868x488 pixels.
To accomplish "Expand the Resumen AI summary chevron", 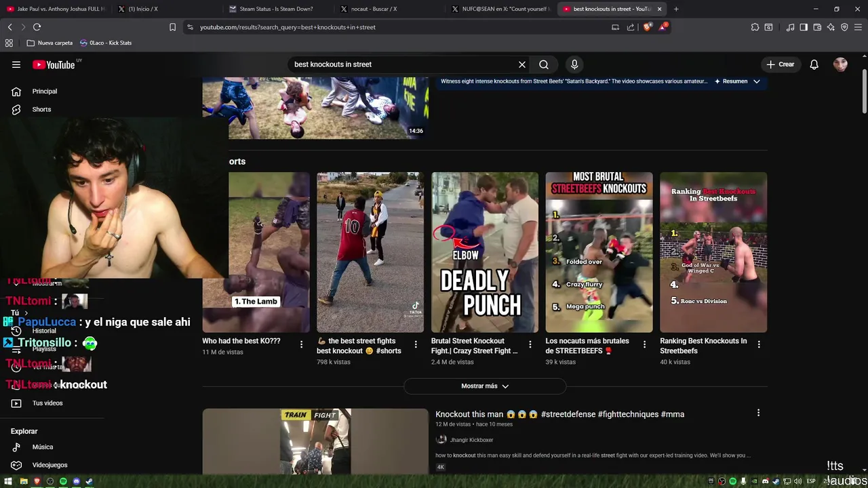I will [x=756, y=81].
